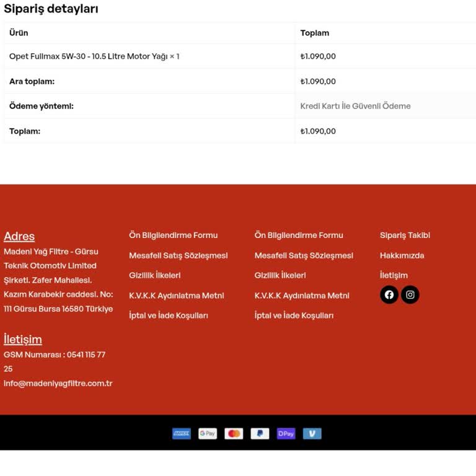Click the Mastercard payment icon
The height and width of the screenshot is (476, 476).
[x=234, y=433]
